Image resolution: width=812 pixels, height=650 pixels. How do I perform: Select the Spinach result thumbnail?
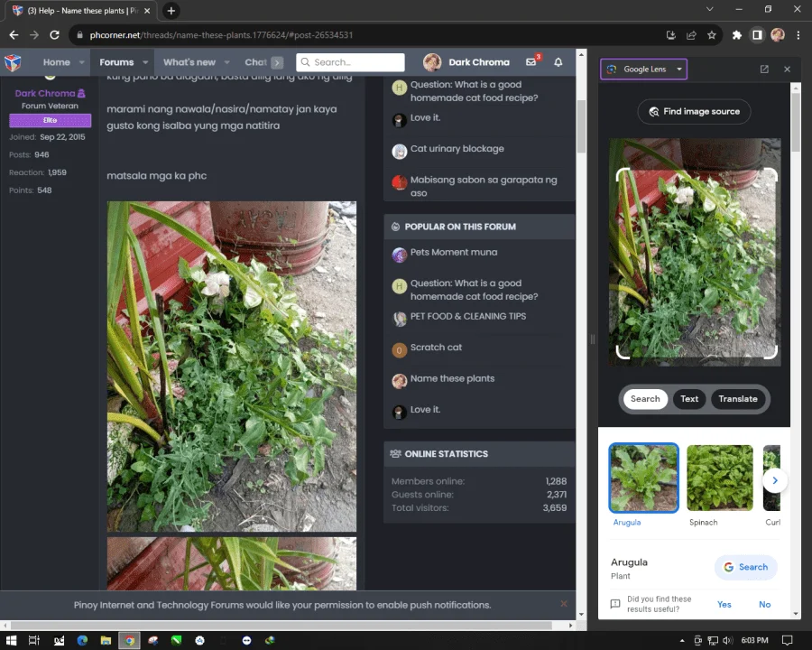pos(720,478)
